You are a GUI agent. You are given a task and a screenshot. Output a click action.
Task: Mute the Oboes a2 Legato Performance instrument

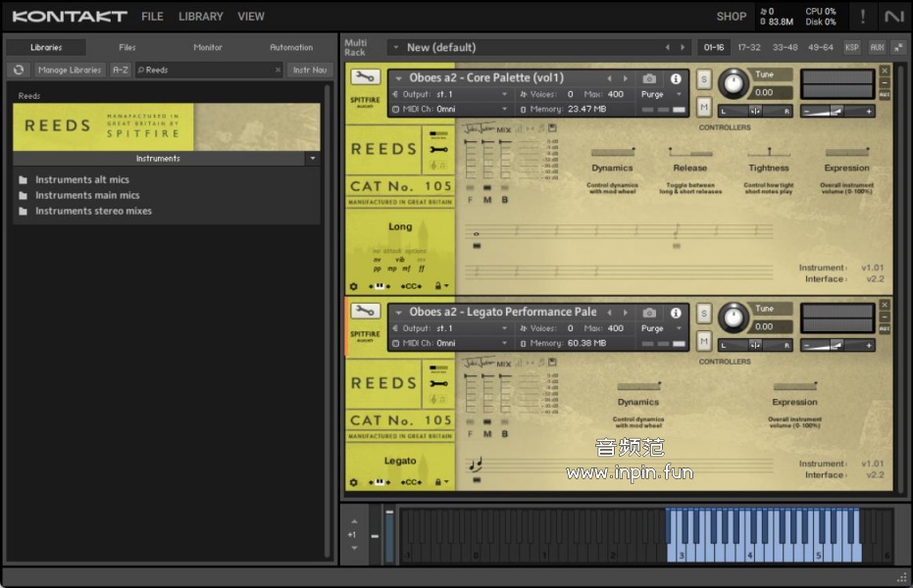(x=704, y=340)
